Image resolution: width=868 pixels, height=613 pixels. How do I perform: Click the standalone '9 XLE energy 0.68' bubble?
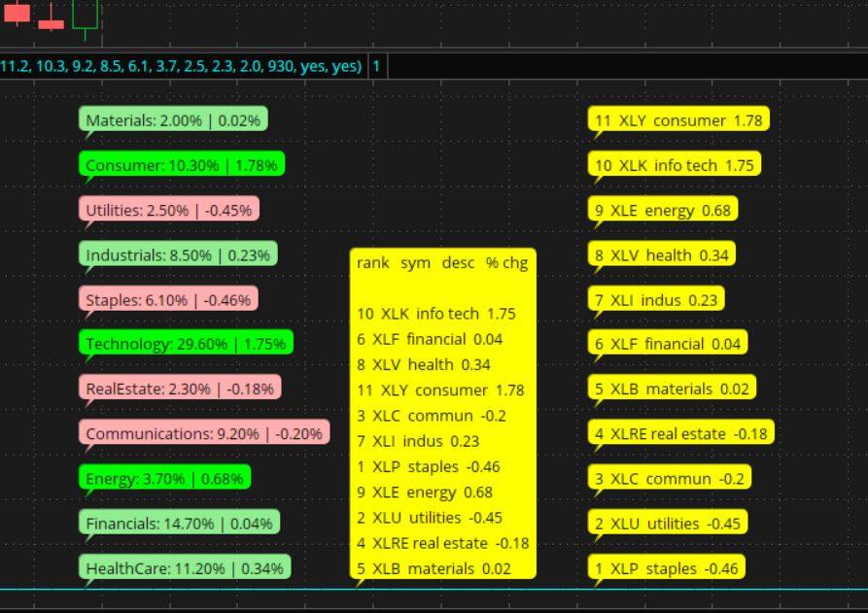click(x=663, y=210)
